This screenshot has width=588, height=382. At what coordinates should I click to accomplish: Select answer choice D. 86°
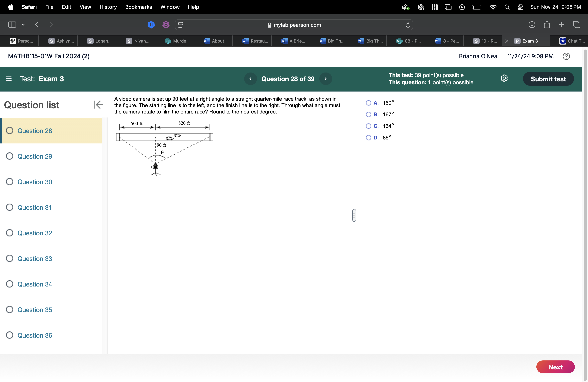pos(368,137)
